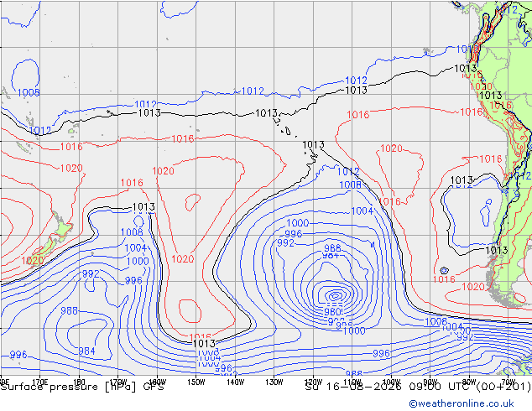The width and height of the screenshot is (532, 411).
Task: Click the blue "988" label west of the southwest low
Action: point(69,310)
